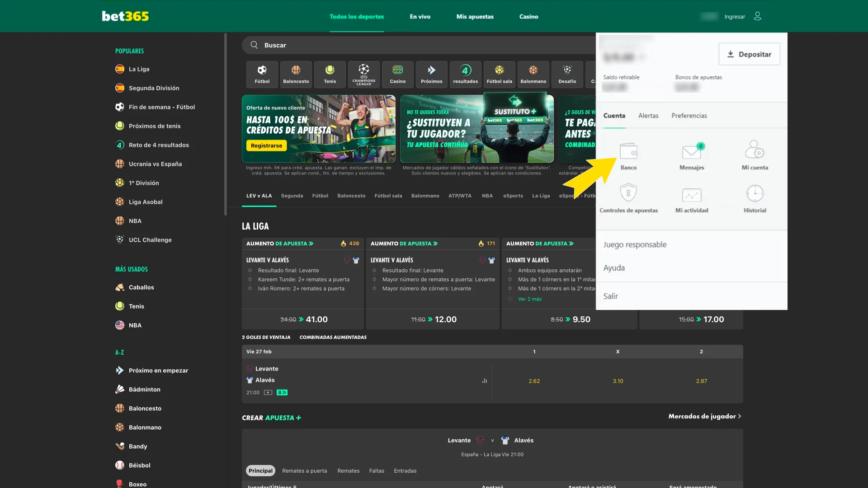868x488 pixels.
Task: Expand Mercados de jugador
Action: [x=702, y=416]
